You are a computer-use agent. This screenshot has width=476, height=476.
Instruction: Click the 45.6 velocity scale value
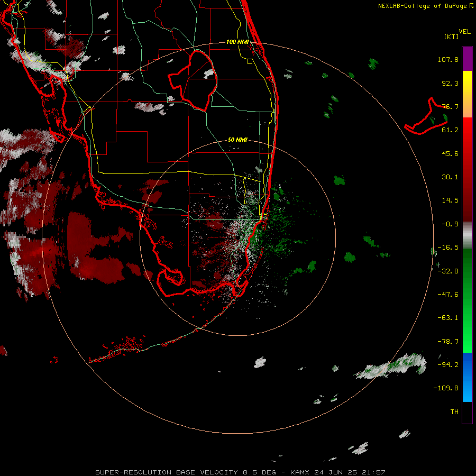(x=450, y=153)
